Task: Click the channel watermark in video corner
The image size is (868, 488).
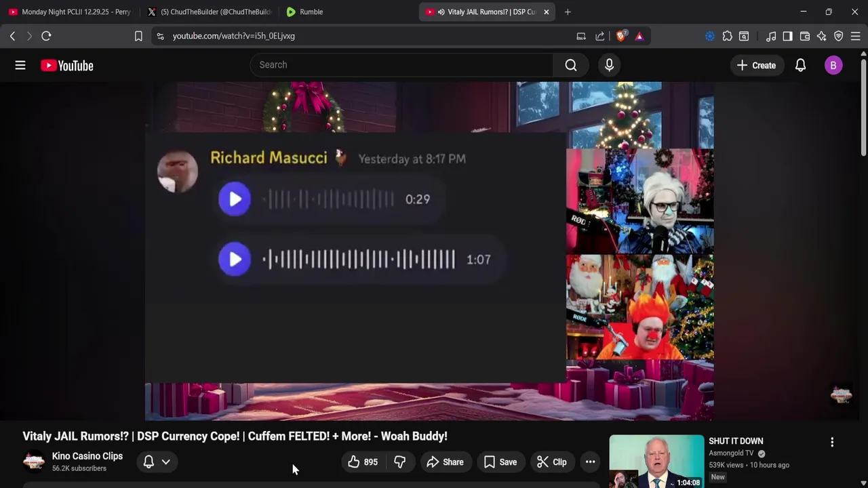Action: pos(841,394)
